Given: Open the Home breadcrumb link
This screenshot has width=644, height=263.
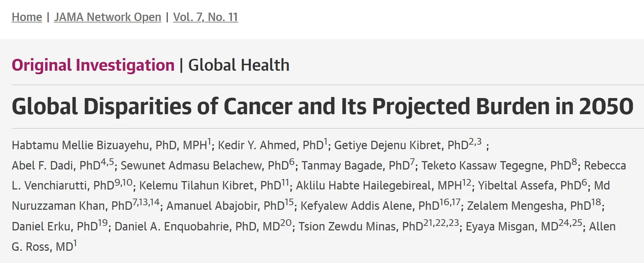Looking at the screenshot, I should (x=26, y=17).
